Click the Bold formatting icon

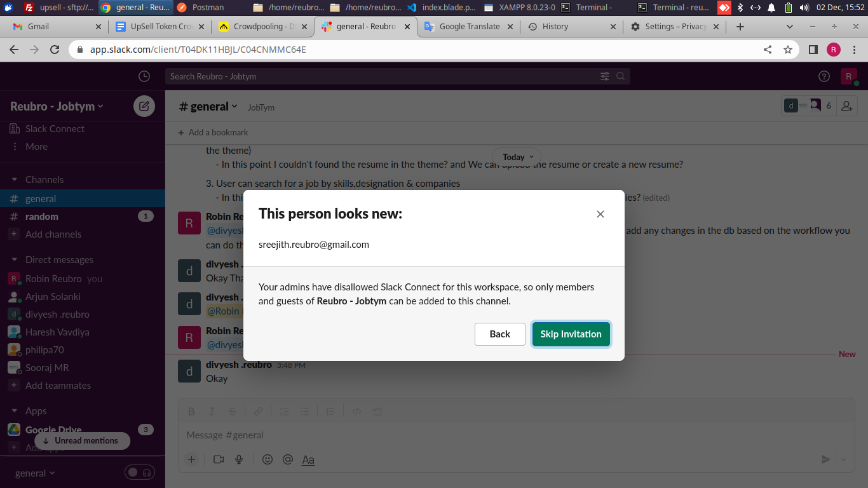192,411
